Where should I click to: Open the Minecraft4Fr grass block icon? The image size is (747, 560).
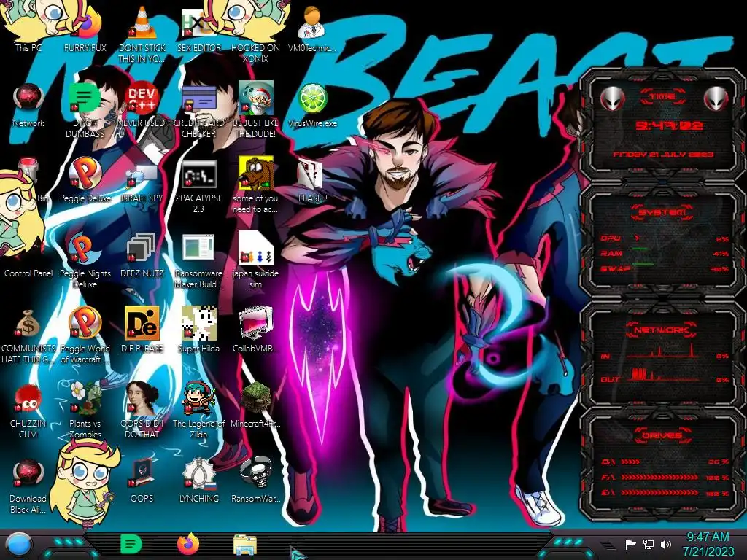coord(255,405)
